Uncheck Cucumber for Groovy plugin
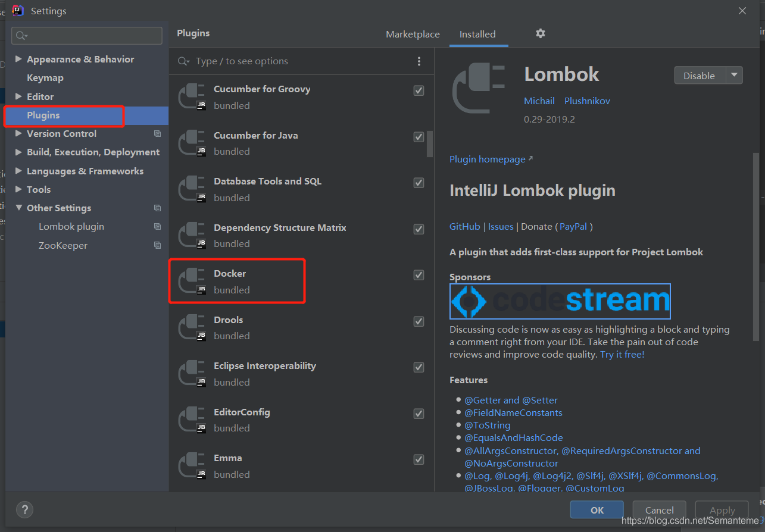 419,90
